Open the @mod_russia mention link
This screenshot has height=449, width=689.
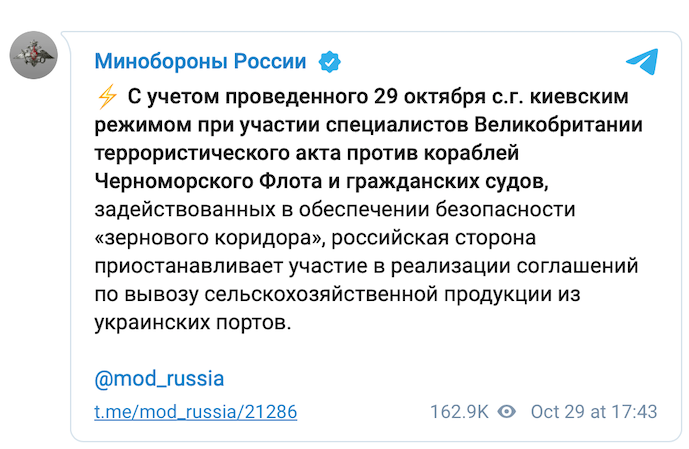[x=159, y=378]
